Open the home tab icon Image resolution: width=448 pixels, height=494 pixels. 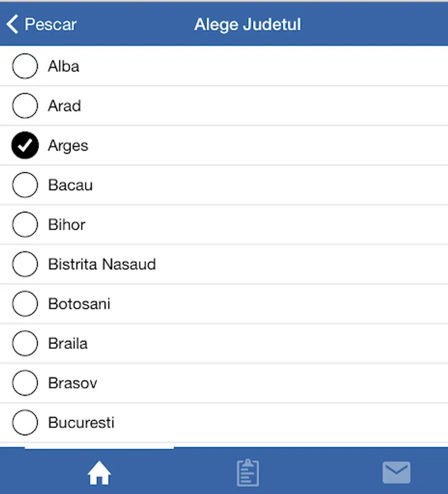[99, 473]
